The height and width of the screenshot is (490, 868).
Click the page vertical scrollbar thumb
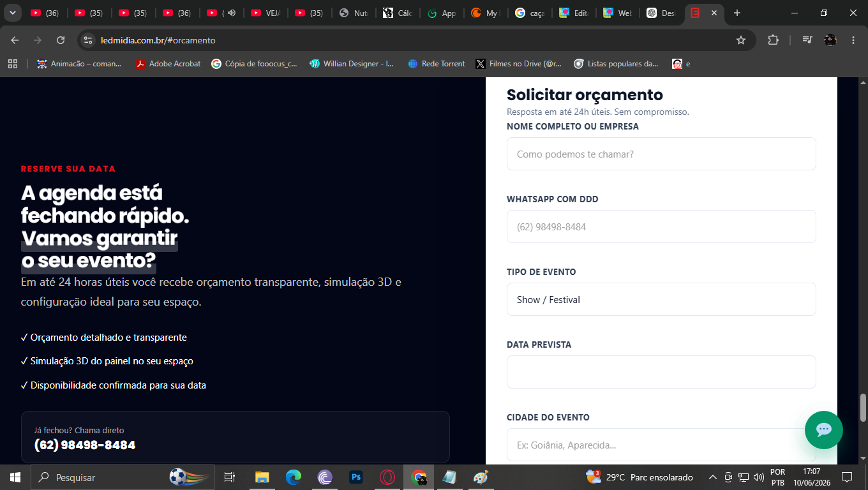863,408
